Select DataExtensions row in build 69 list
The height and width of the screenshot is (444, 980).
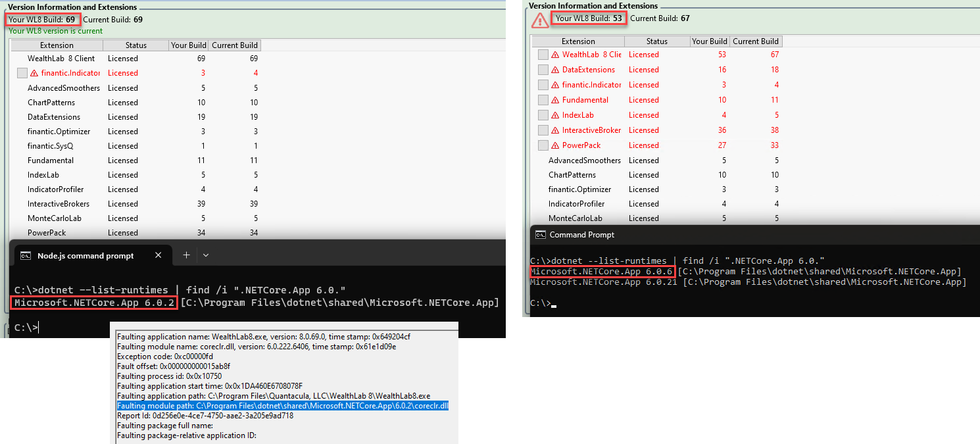(135, 117)
